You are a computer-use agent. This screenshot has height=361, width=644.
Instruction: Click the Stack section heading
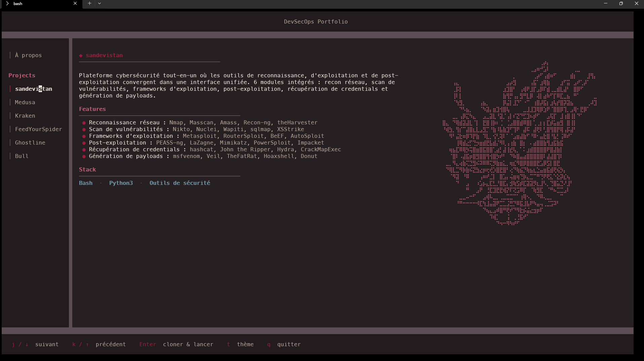[x=87, y=169]
